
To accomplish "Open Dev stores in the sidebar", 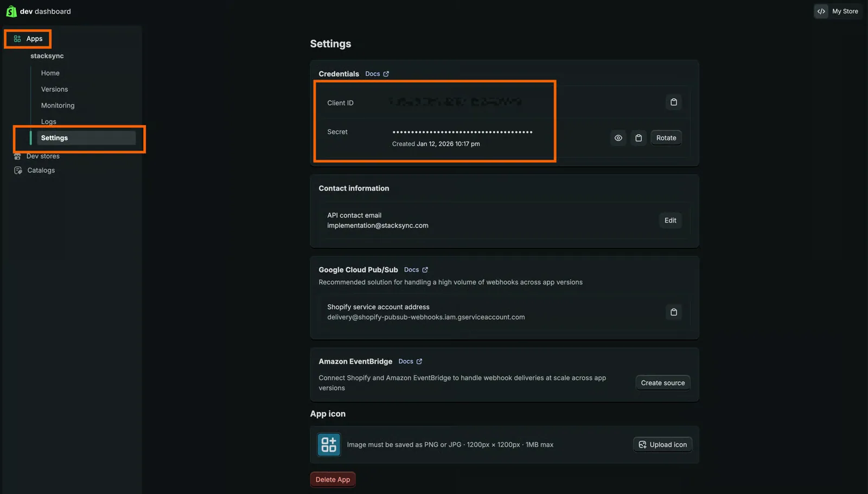I will click(43, 156).
